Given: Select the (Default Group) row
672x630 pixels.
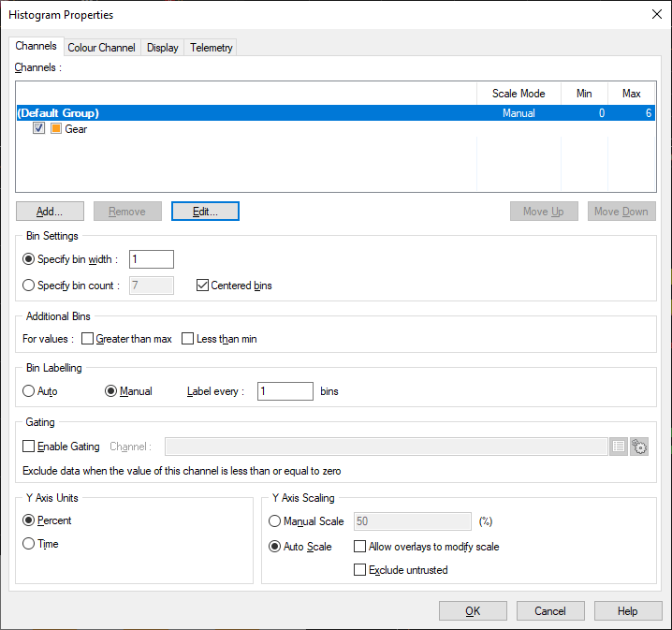Looking at the screenshot, I should [336, 113].
